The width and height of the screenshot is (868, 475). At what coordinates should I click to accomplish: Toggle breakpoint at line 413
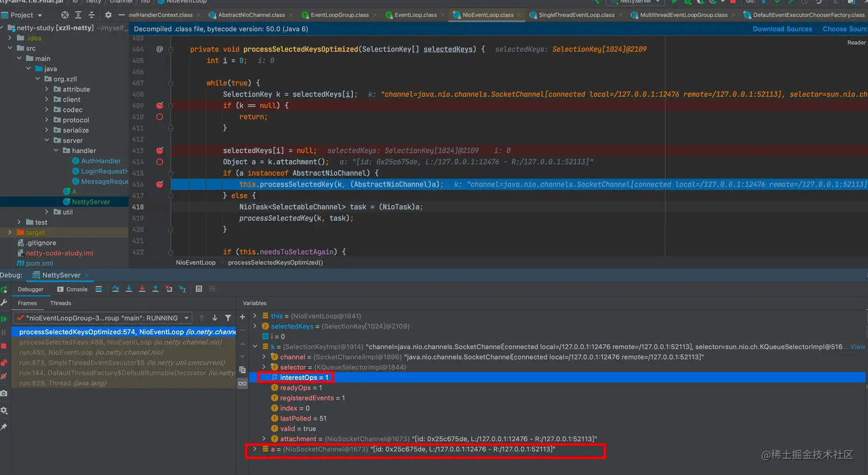click(160, 150)
